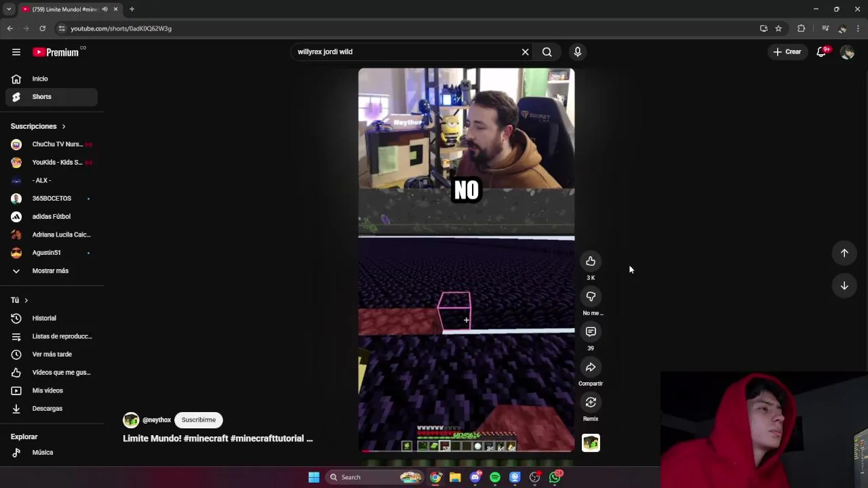This screenshot has width=868, height=488.
Task: Open the YouTube hamburger guide menu
Action: pyautogui.click(x=16, y=52)
